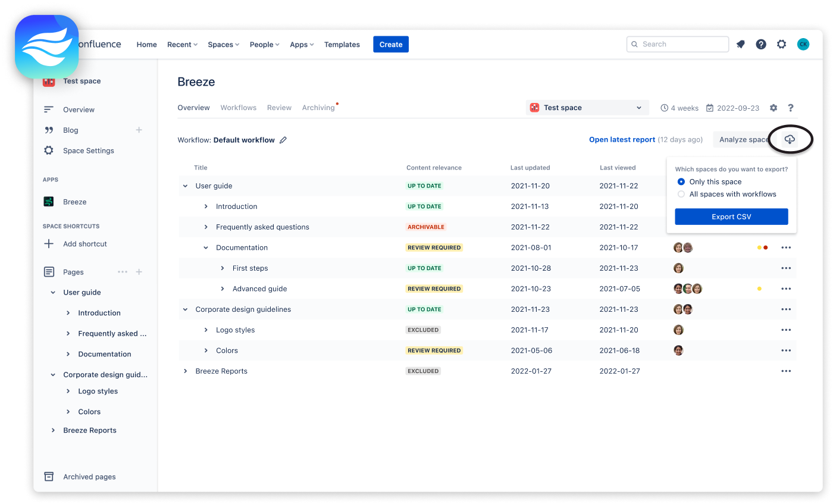Open the notifications bell icon
833x504 pixels.
[740, 44]
